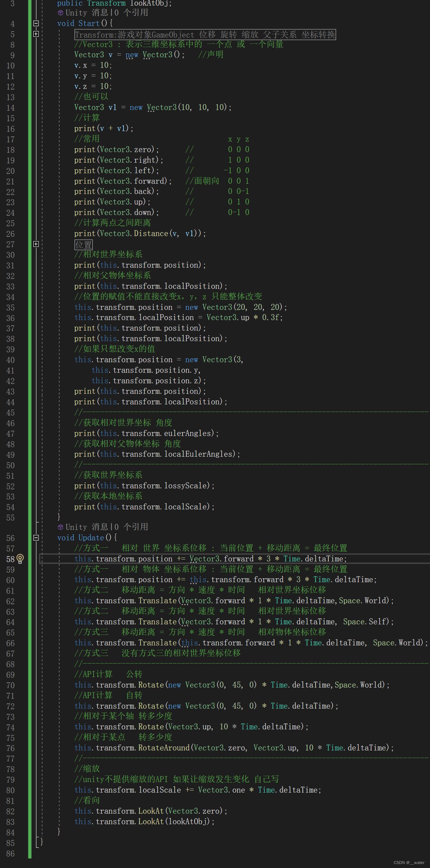The width and height of the screenshot is (430, 868).
Task: Click the comment '//API计算 自转'
Action: 108,695
